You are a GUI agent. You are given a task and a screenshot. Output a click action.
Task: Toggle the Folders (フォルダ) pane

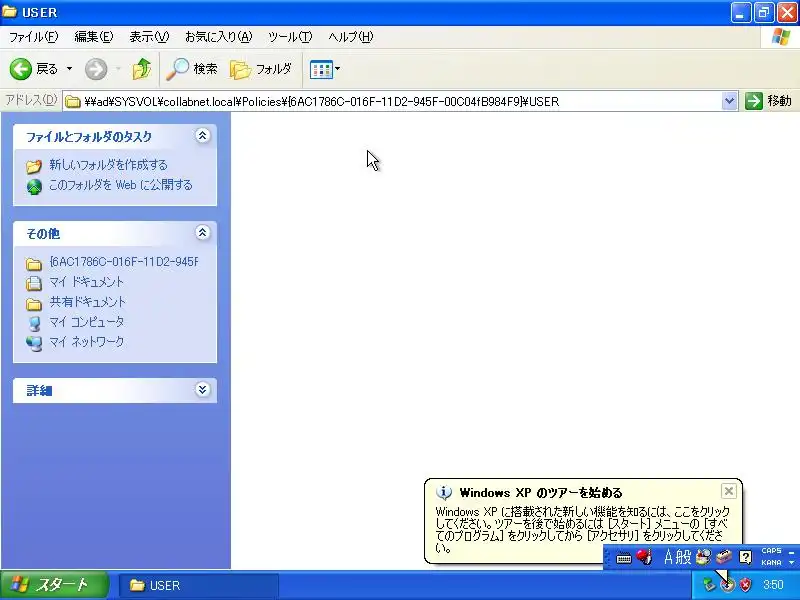pos(261,69)
